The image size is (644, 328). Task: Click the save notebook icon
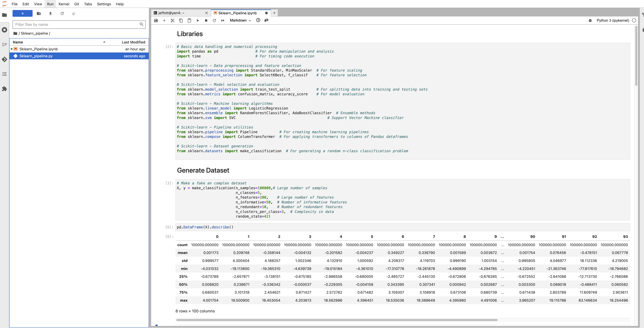[156, 21]
